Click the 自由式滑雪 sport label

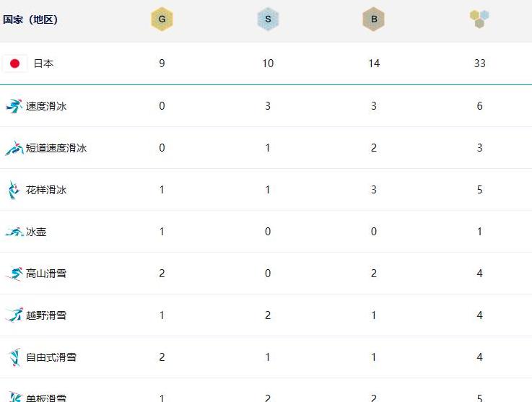click(51, 357)
